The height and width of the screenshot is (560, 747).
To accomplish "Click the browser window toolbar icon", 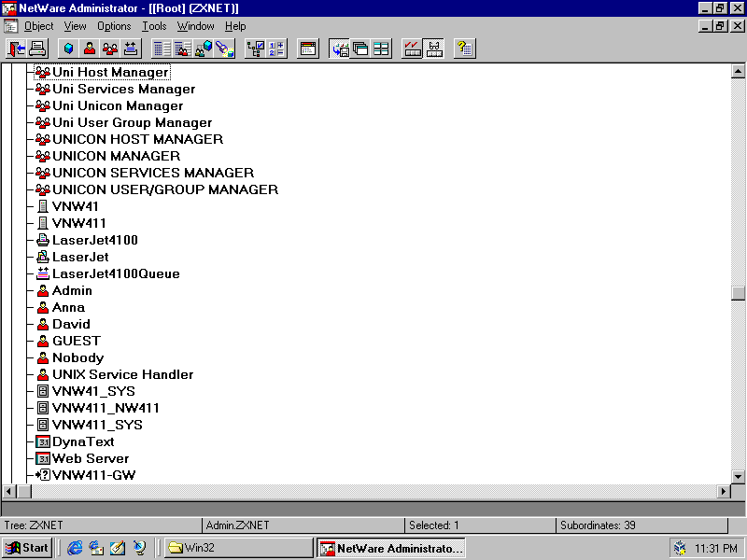I will coord(308,49).
